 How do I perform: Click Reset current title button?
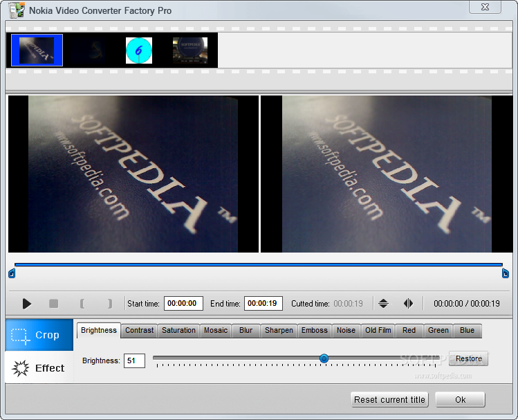pyautogui.click(x=389, y=400)
